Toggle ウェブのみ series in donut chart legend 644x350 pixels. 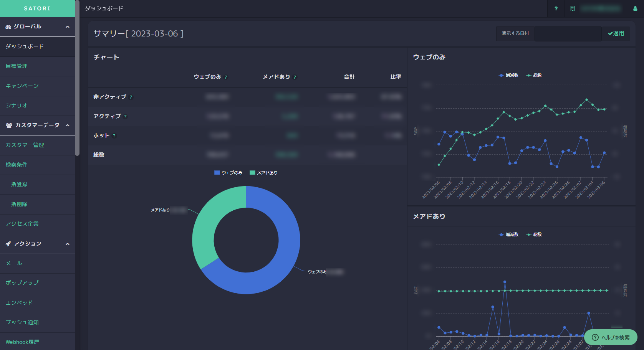click(228, 173)
